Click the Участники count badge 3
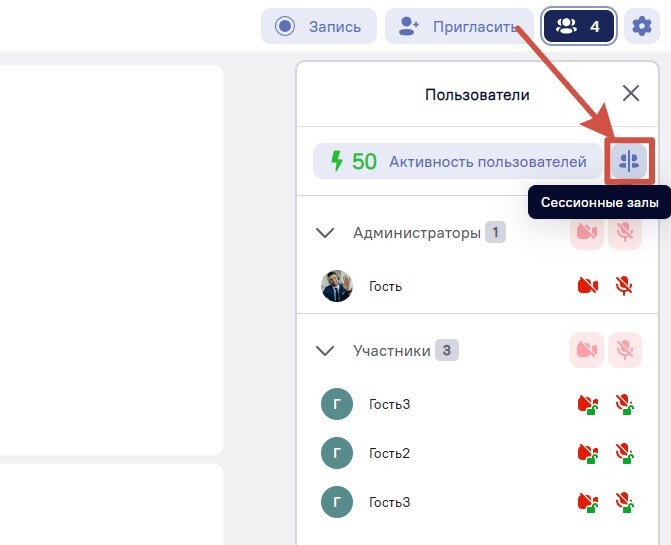The width and height of the screenshot is (671, 545). click(447, 350)
